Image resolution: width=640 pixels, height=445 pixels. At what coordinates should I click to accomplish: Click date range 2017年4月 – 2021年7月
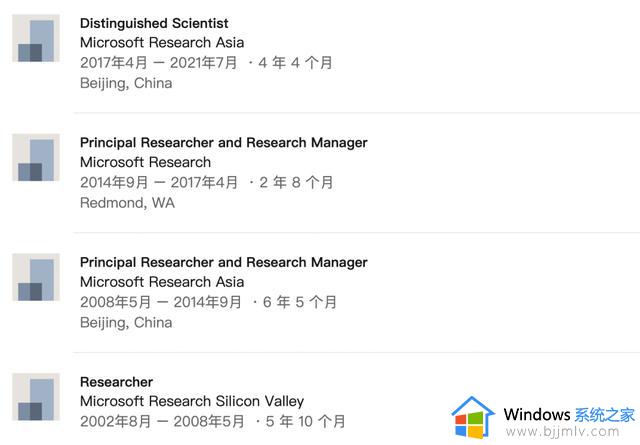pos(158,63)
